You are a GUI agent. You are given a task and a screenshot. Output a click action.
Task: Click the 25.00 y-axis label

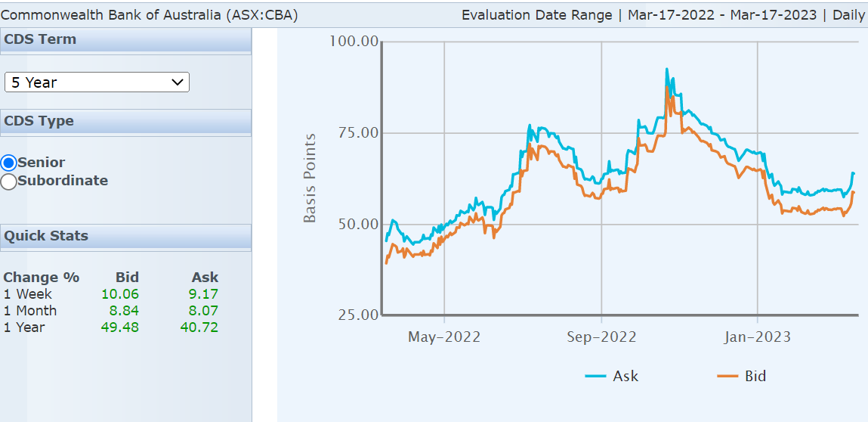point(357,315)
